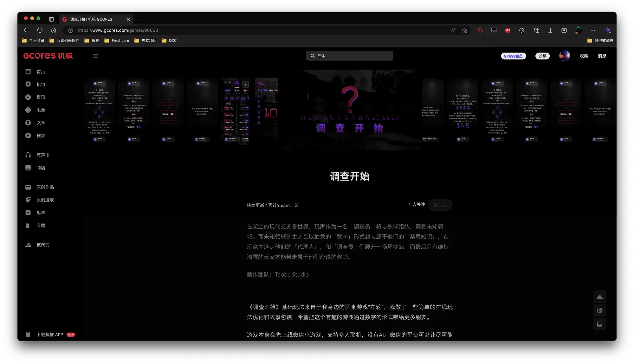Click the ABP adblock extension icon

pos(508,30)
